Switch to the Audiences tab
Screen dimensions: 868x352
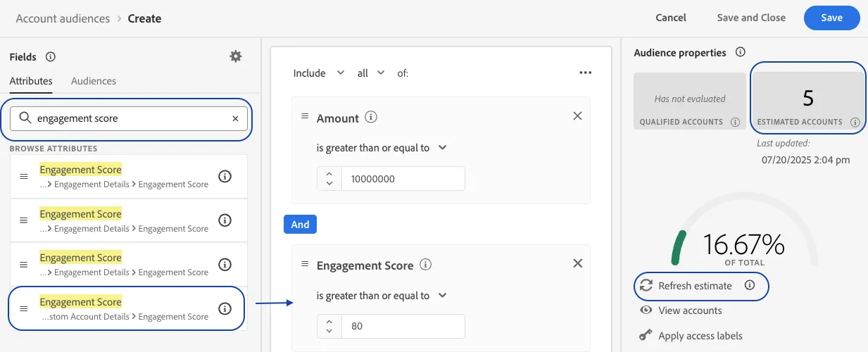tap(94, 81)
